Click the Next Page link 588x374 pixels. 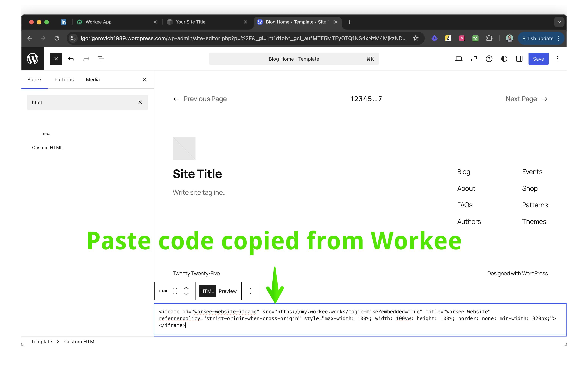tap(521, 99)
